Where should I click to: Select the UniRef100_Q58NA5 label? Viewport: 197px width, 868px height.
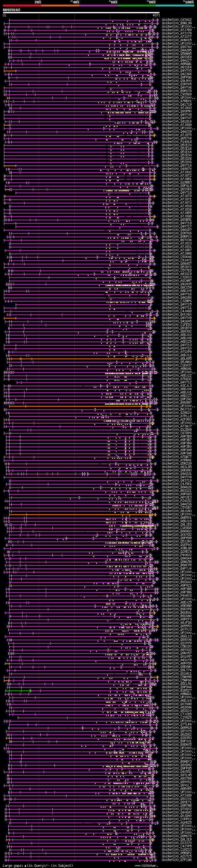pyautogui.click(x=177, y=54)
